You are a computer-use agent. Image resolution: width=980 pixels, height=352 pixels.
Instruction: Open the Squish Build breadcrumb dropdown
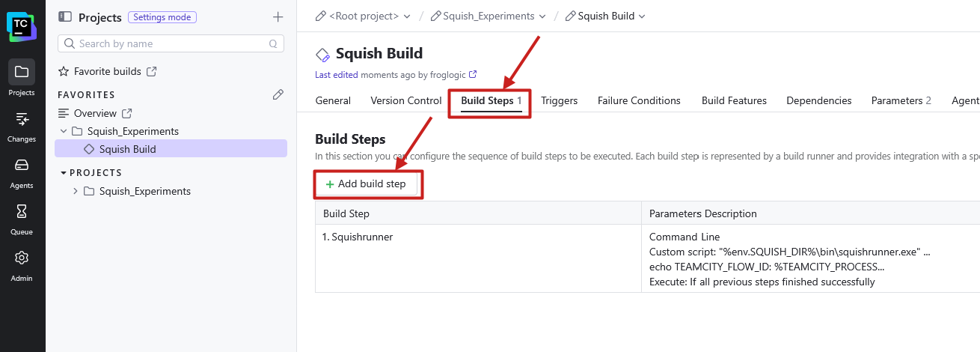(x=606, y=16)
